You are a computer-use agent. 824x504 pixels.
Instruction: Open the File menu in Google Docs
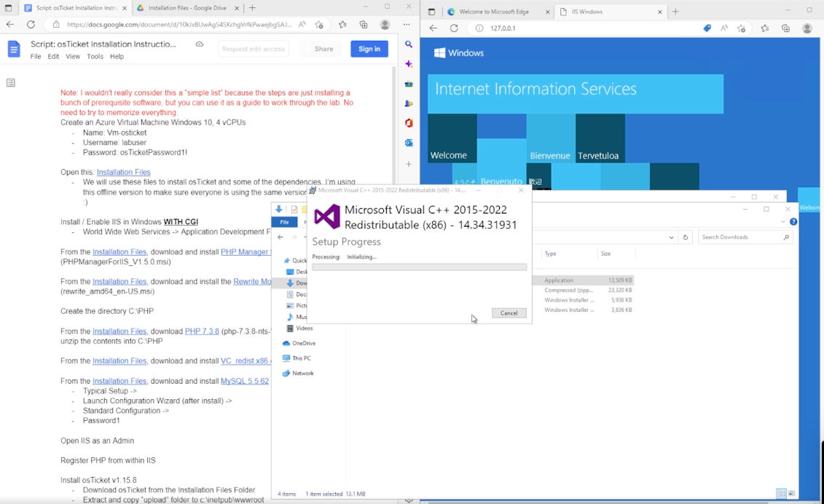pos(36,56)
